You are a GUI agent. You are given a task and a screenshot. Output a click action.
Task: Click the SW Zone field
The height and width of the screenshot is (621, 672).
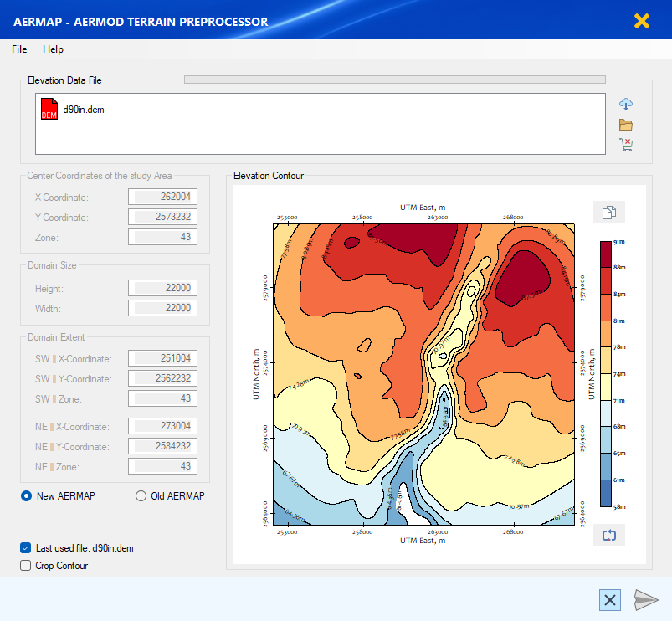pos(162,398)
